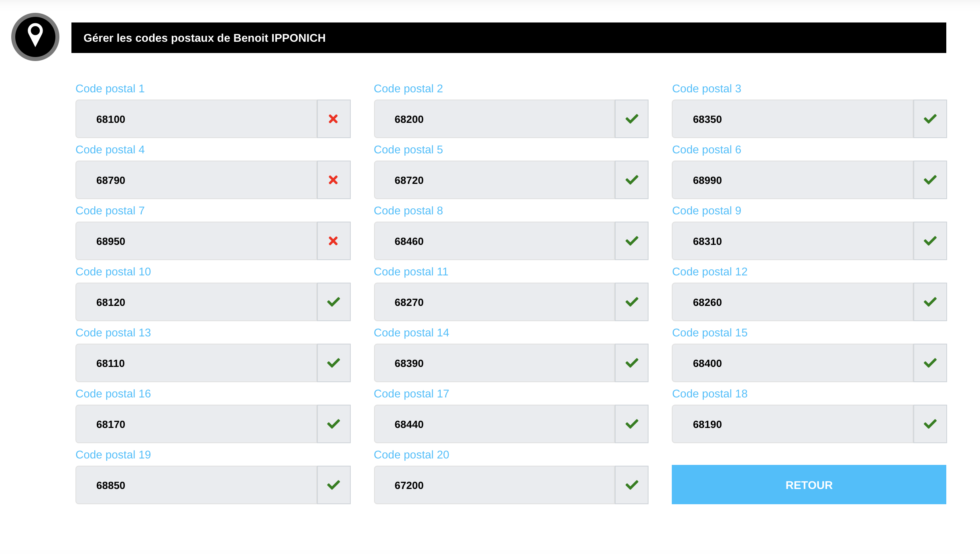Screen dimensions: 980x554
Task: Click the red cross next to 68950
Action: click(333, 241)
